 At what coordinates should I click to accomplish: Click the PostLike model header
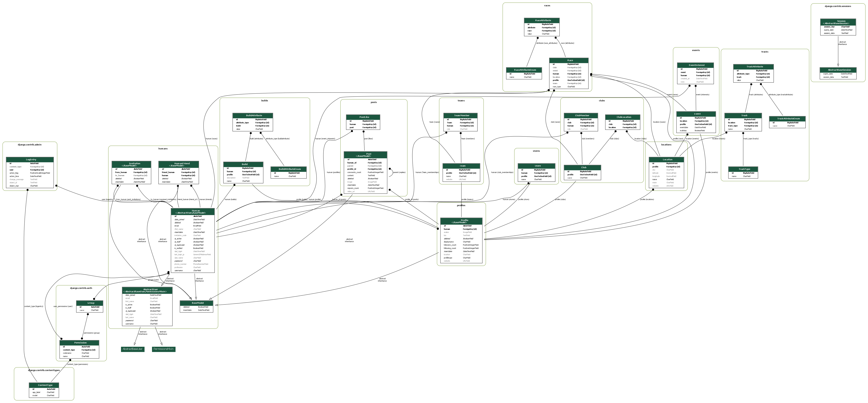point(363,117)
